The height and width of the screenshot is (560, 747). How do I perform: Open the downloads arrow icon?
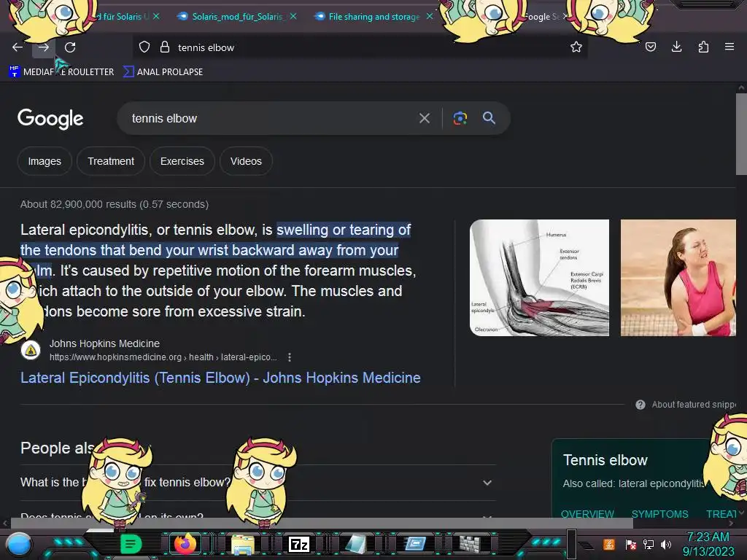click(x=676, y=47)
